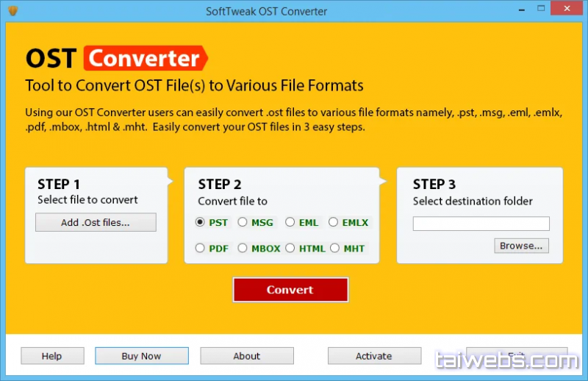The height and width of the screenshot is (381, 588).
Task: Pick EMLX conversion format
Action: click(334, 222)
